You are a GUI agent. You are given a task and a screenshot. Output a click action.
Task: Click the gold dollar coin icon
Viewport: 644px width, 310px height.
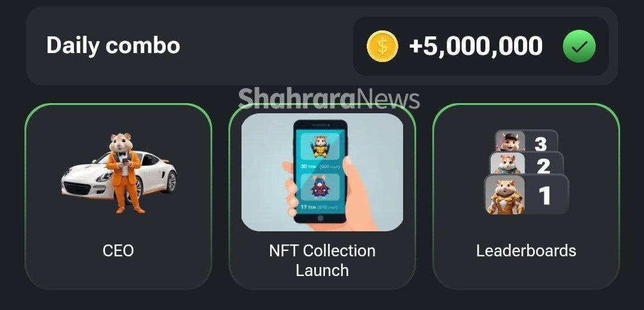pos(382,46)
